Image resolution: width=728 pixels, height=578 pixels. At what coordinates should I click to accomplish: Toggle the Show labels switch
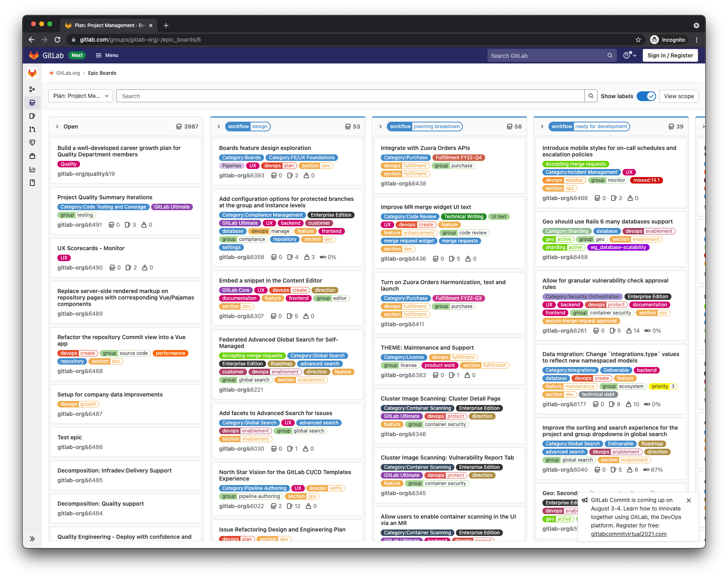(x=646, y=96)
